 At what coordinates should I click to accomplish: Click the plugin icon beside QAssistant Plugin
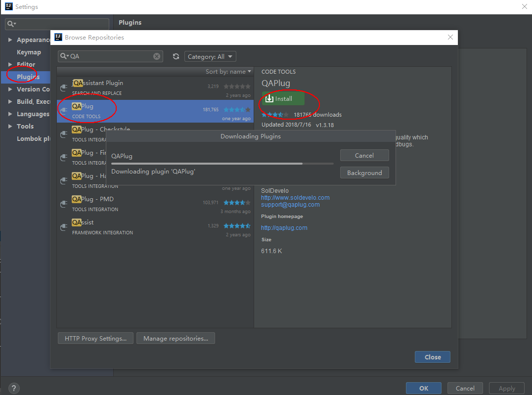point(63,88)
